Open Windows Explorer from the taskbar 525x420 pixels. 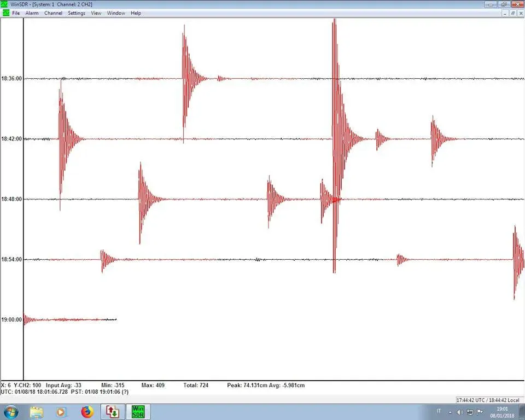37,412
